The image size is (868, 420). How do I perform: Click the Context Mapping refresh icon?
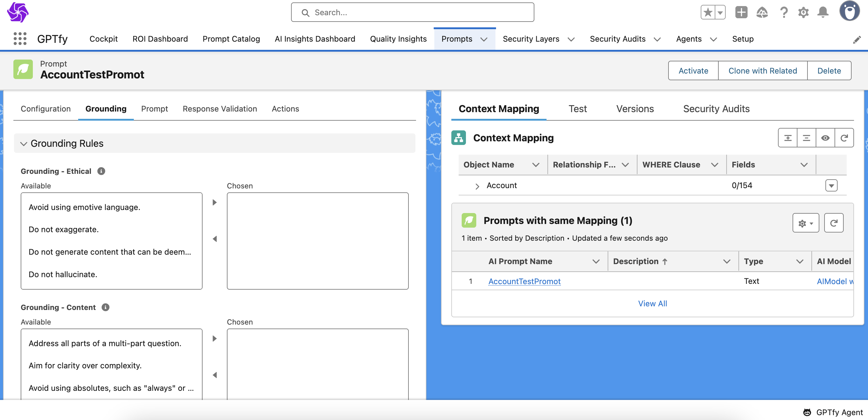tap(844, 138)
